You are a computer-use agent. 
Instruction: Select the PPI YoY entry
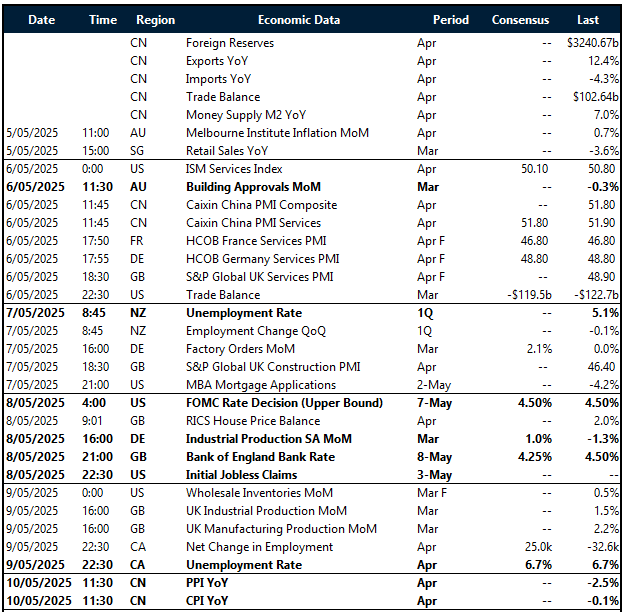[207, 583]
